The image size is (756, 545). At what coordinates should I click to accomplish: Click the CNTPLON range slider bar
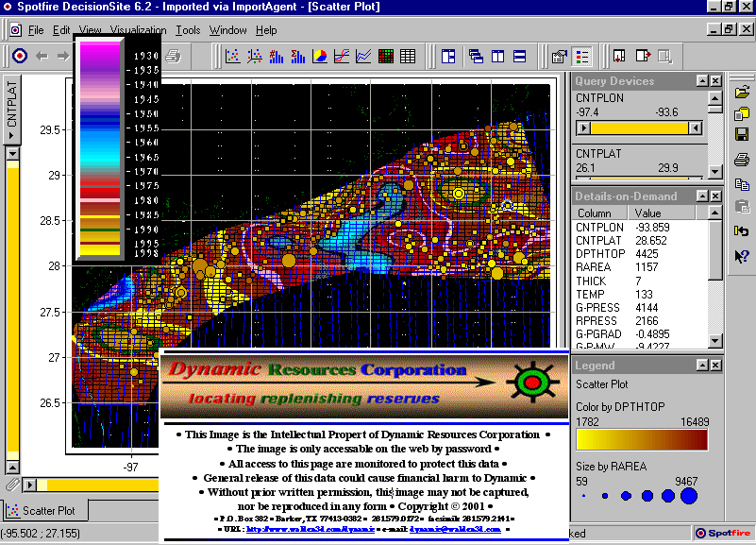coord(640,128)
